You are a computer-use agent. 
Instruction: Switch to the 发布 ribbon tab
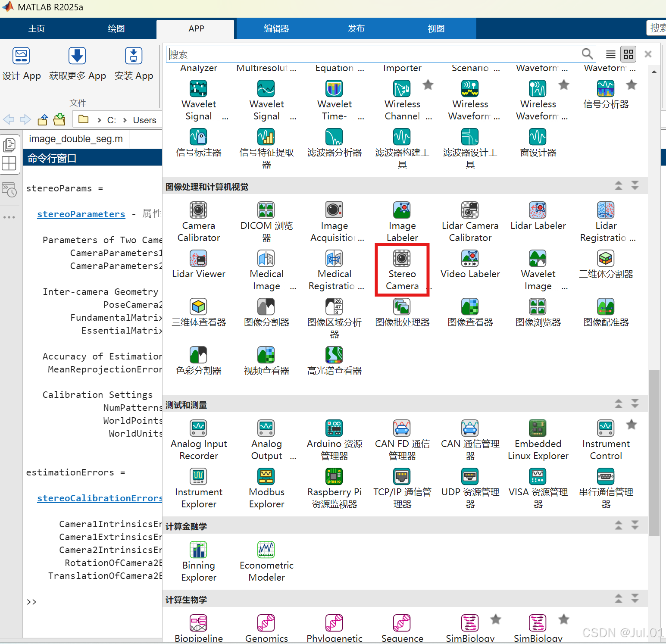coord(356,28)
